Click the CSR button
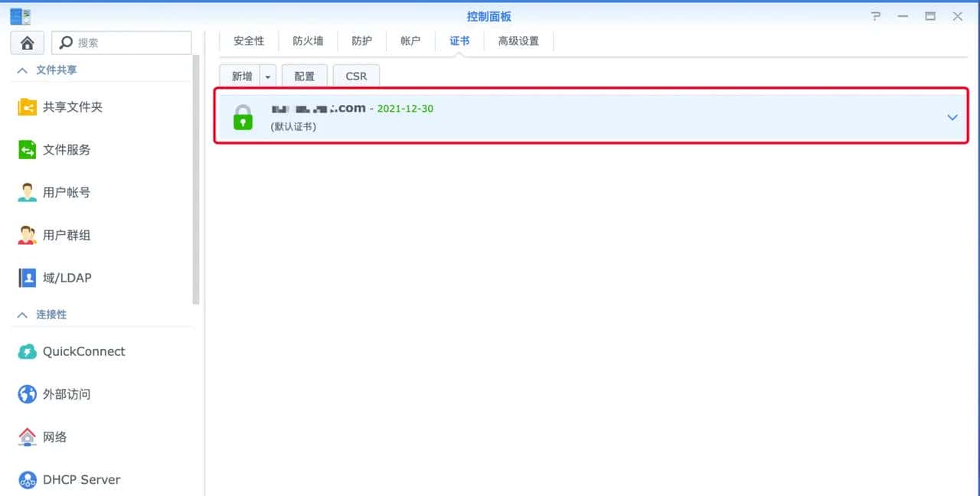 tap(356, 76)
